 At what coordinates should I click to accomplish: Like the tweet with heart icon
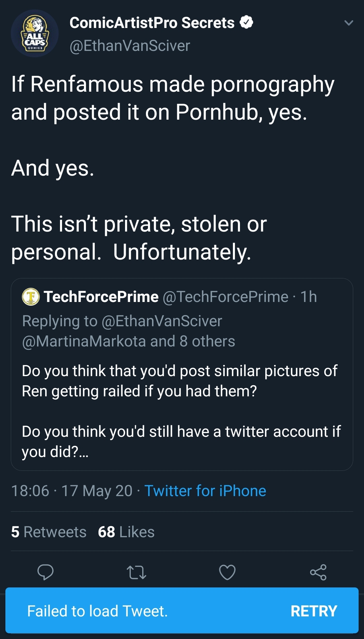tap(227, 572)
